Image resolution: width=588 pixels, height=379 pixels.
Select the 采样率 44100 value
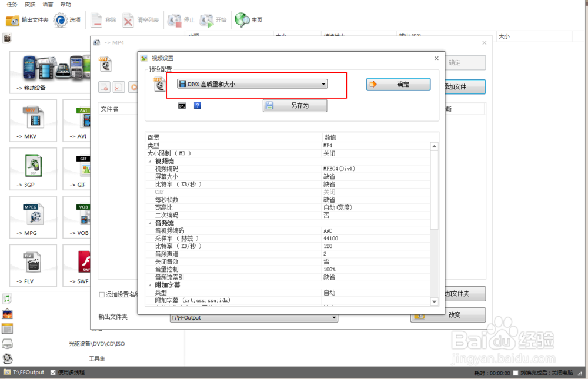[x=330, y=239]
